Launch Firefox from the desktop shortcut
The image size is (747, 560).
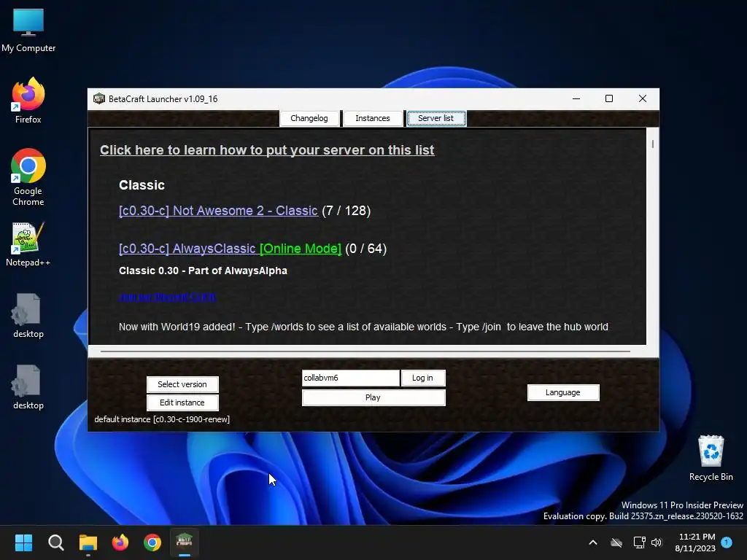point(28,101)
